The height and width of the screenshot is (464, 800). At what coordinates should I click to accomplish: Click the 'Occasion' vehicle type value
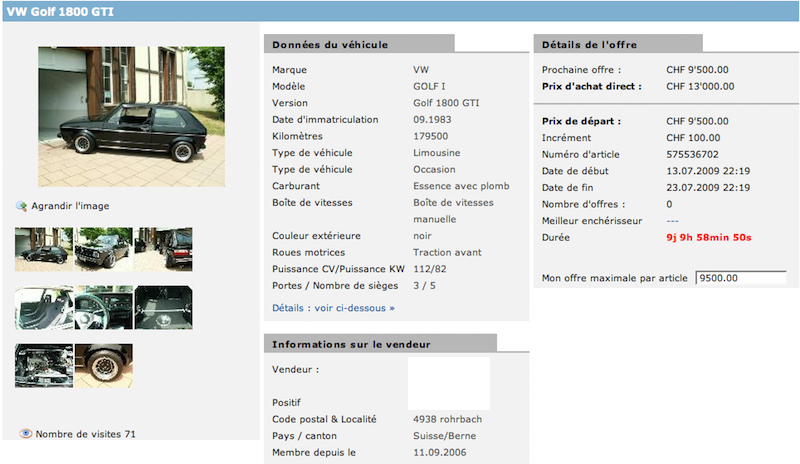pyautogui.click(x=434, y=169)
